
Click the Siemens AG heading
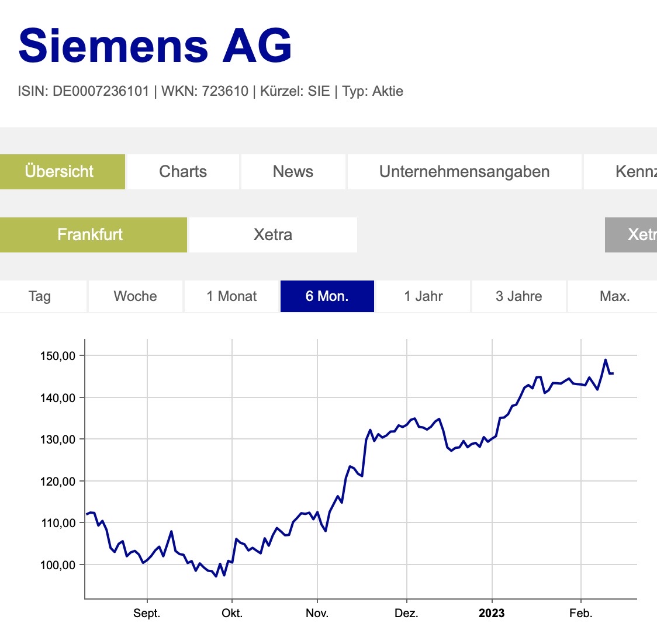click(x=155, y=46)
